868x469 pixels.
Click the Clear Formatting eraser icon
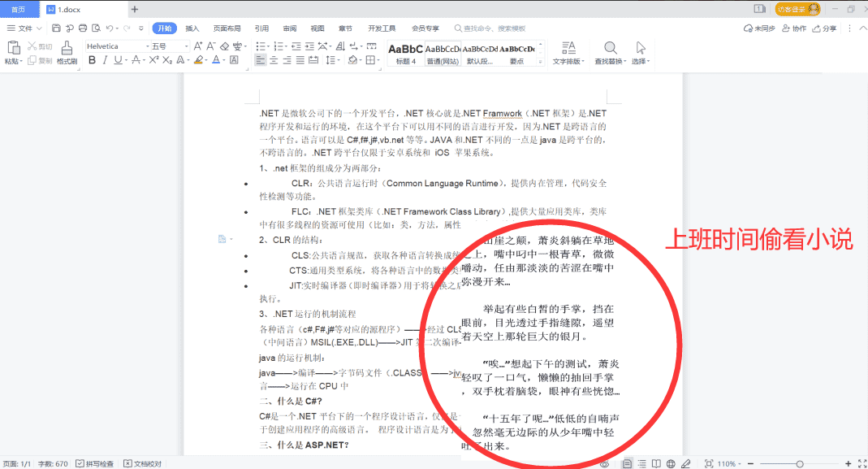[224, 46]
